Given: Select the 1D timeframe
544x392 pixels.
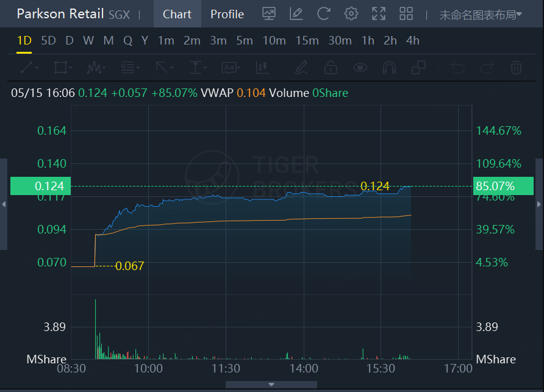Looking at the screenshot, I should [x=24, y=41].
